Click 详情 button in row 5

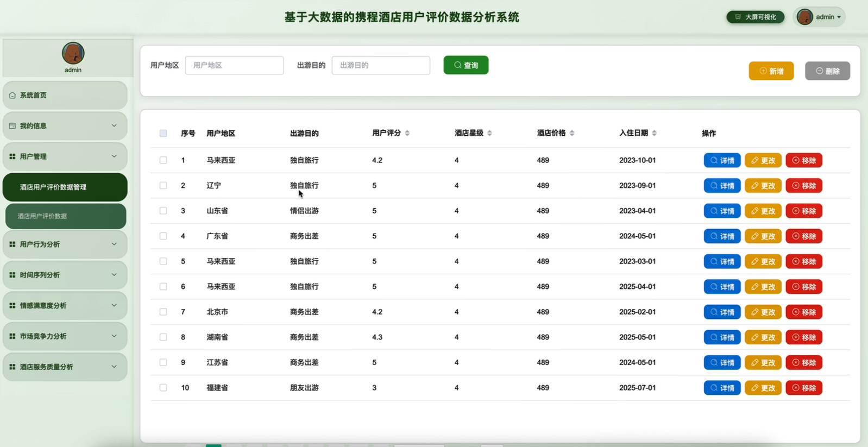tap(722, 261)
